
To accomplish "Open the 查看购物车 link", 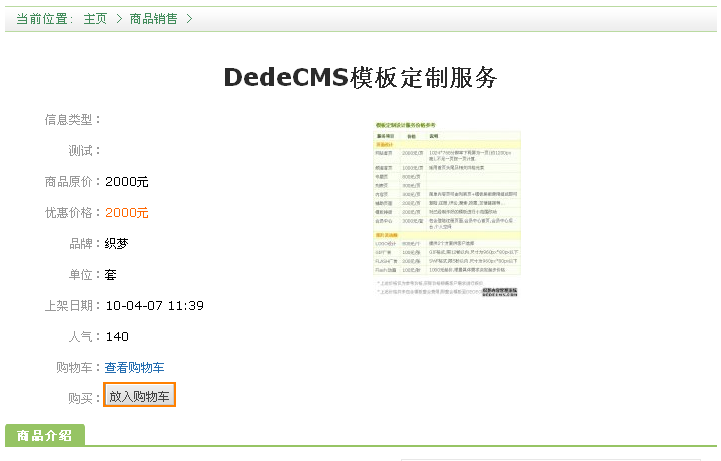I will point(135,368).
